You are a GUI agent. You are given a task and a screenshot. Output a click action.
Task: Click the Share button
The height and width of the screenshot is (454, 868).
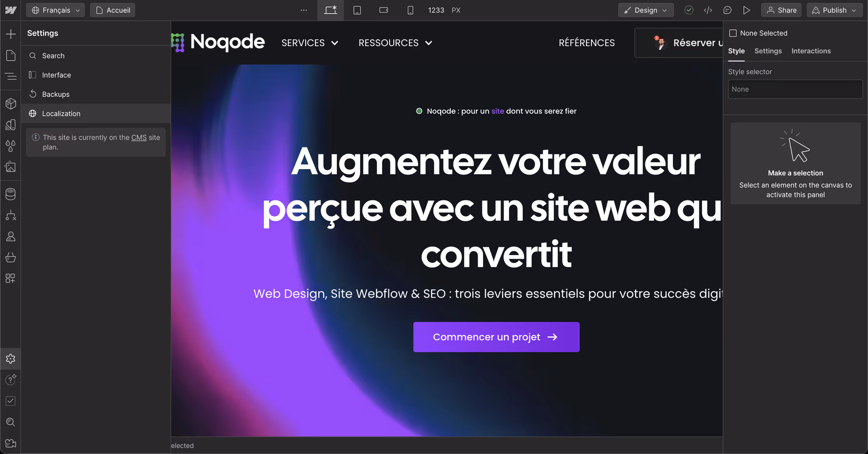tap(781, 10)
